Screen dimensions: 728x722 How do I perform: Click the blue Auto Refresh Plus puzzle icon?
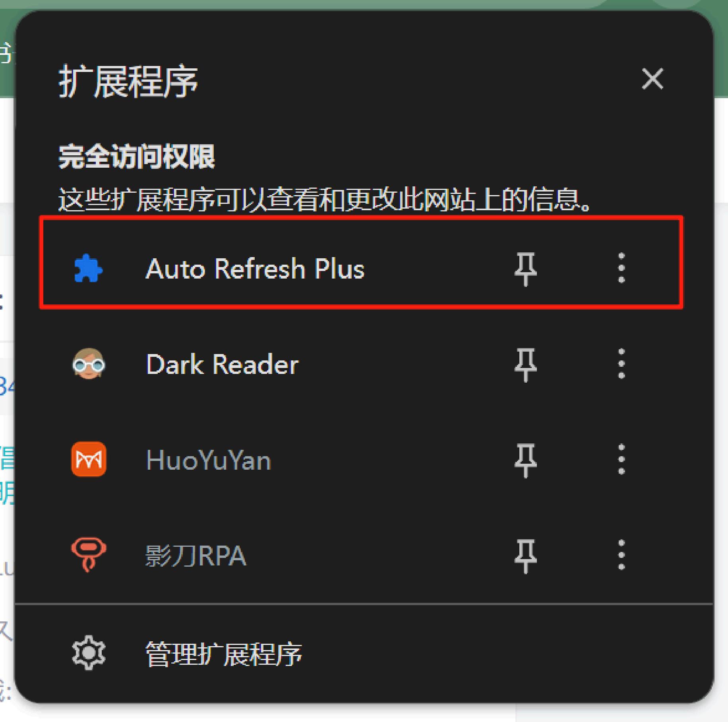tap(88, 269)
